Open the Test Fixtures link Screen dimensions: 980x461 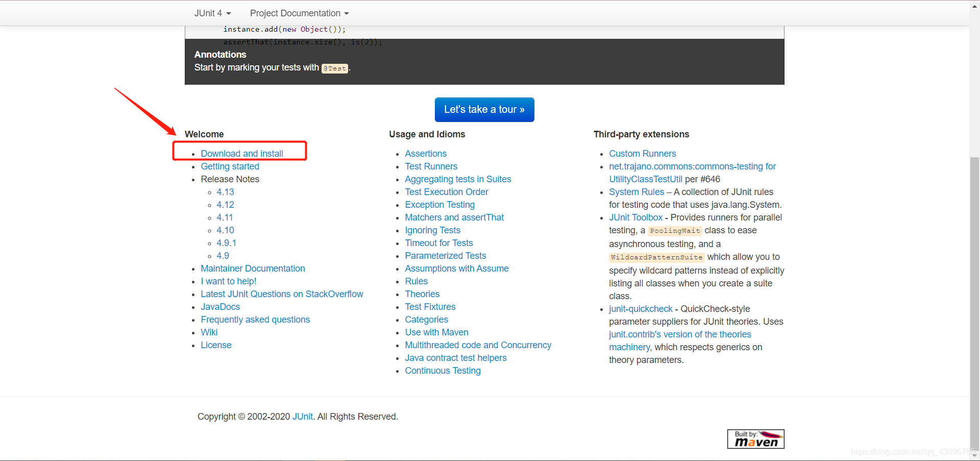tap(430, 307)
